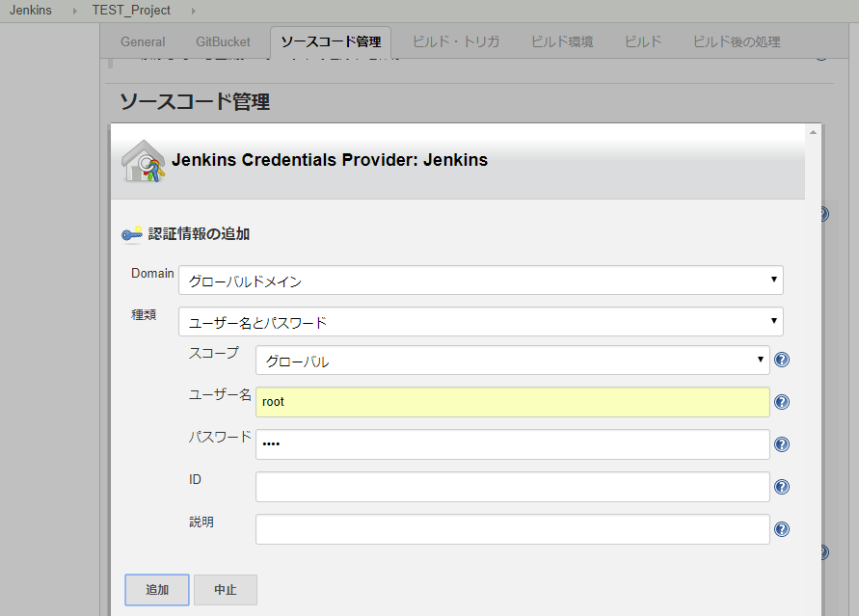Viewport: 859px width, 616px height.
Task: Click the 追加 button
Action: pos(157,590)
